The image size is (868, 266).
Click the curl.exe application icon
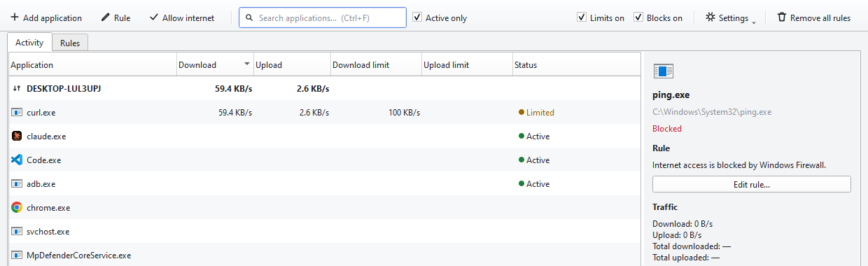click(x=17, y=112)
